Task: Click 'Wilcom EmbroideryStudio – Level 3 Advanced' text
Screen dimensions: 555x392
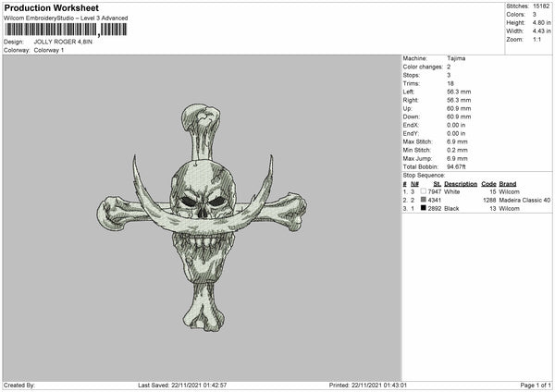Action: tap(66, 18)
